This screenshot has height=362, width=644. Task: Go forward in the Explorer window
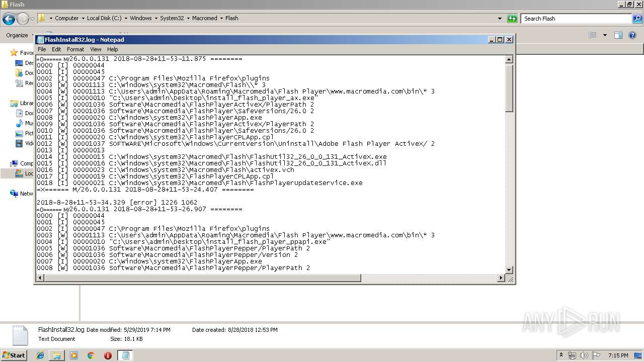23,19
